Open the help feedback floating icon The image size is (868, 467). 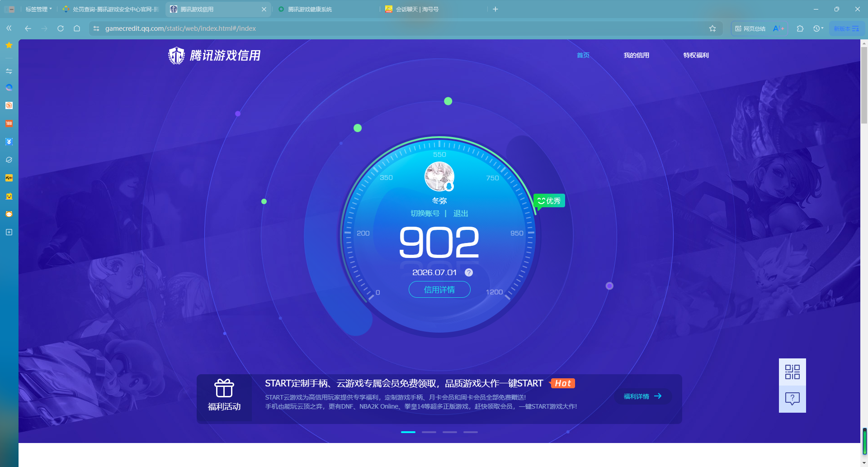(x=793, y=399)
